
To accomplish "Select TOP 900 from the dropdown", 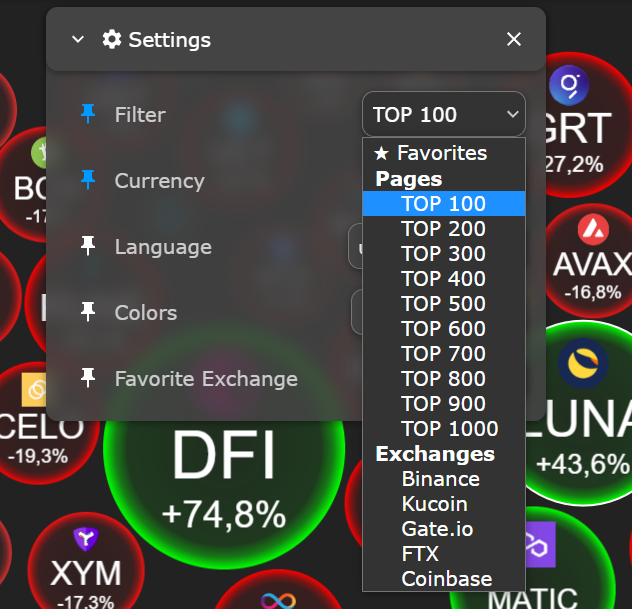I will coord(444,403).
